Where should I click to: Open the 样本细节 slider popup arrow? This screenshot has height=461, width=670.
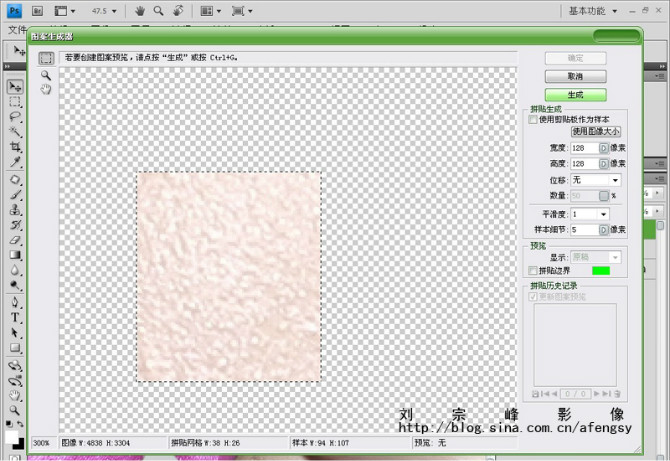[x=603, y=230]
